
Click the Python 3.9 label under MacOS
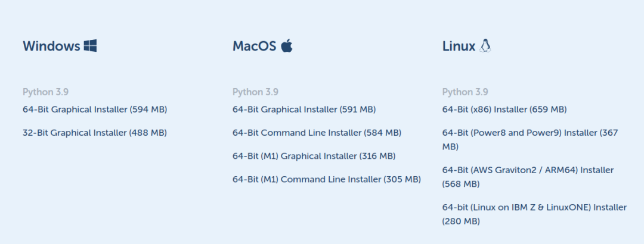pos(255,92)
